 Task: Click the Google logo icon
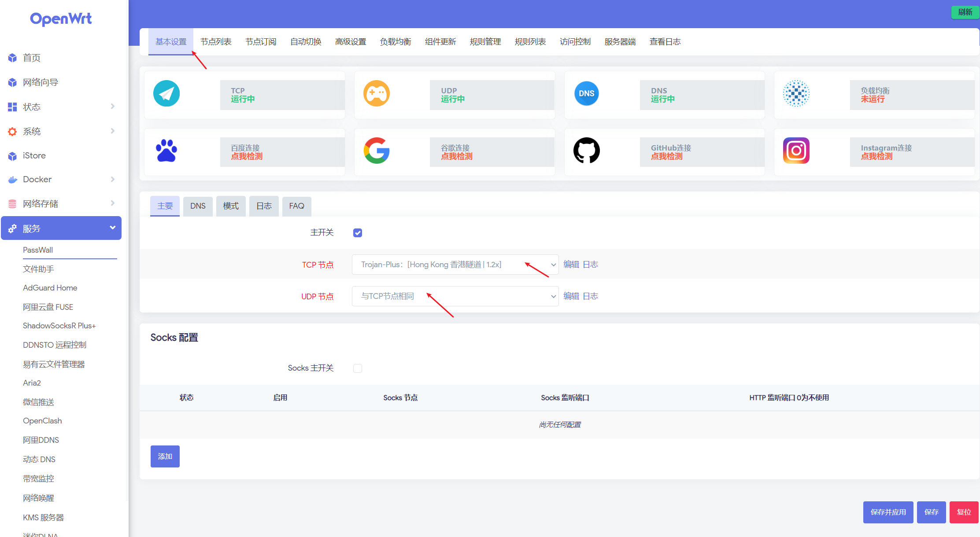pyautogui.click(x=376, y=151)
